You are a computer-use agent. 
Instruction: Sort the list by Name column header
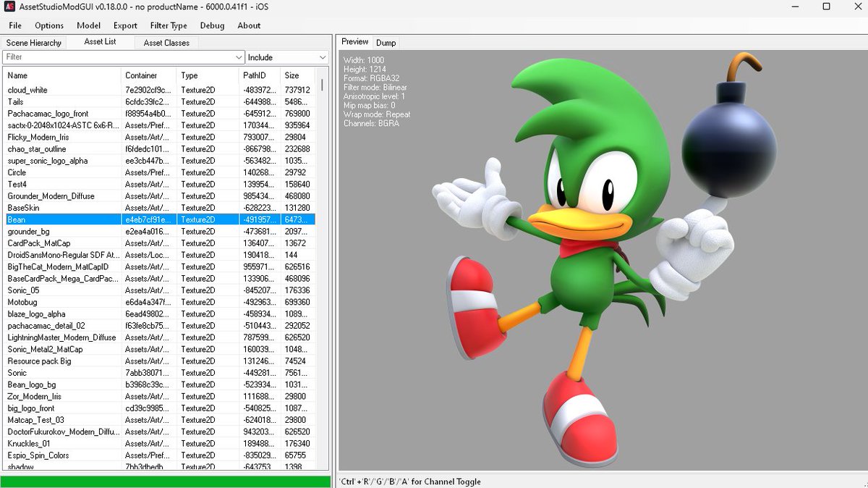click(62, 75)
